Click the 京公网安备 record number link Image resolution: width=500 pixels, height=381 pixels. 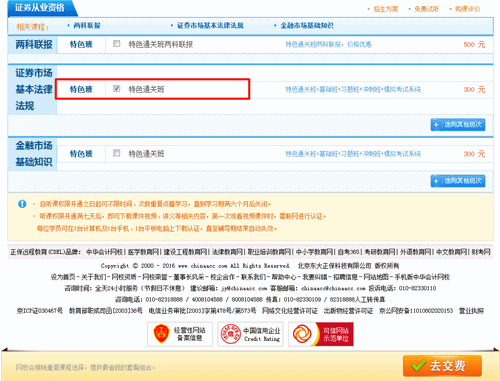[416, 311]
